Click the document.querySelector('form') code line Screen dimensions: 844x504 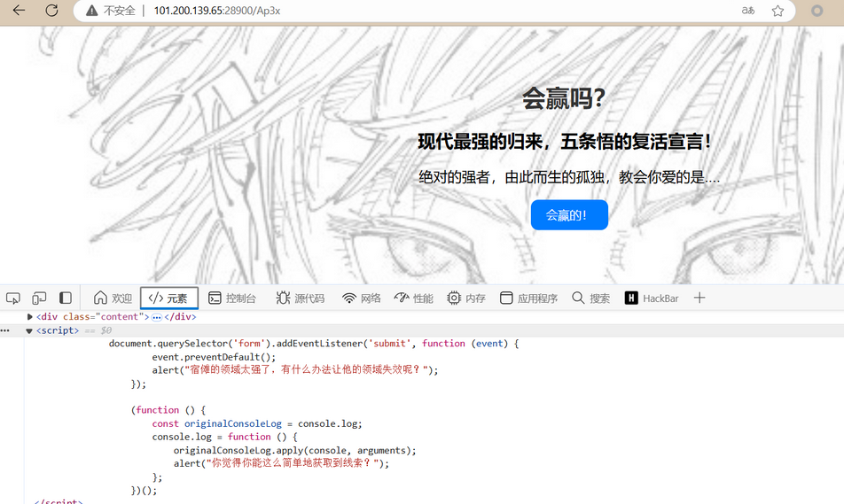coord(314,344)
